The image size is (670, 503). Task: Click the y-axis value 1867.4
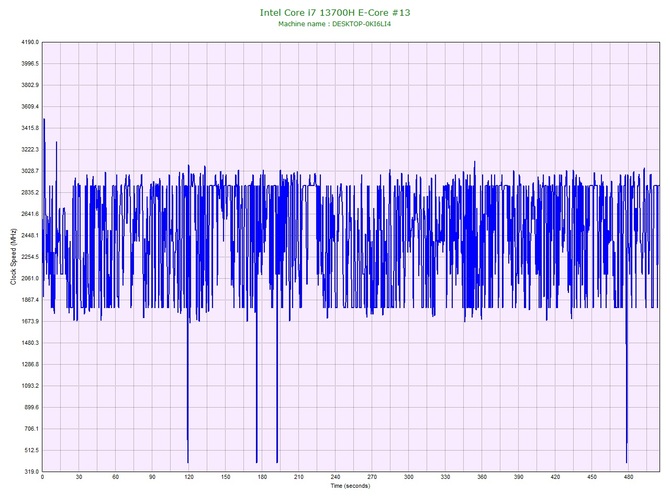pos(30,300)
